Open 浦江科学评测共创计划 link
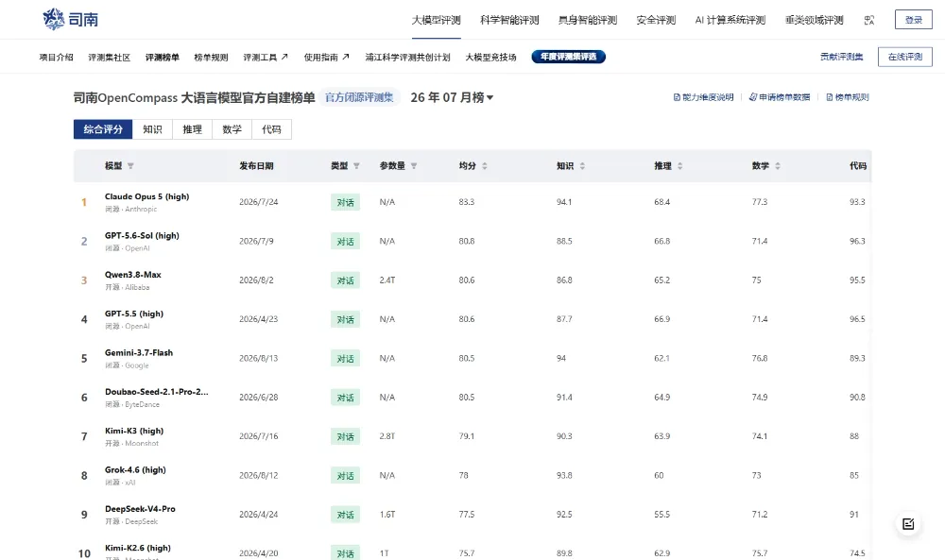The height and width of the screenshot is (560, 945). click(x=407, y=58)
